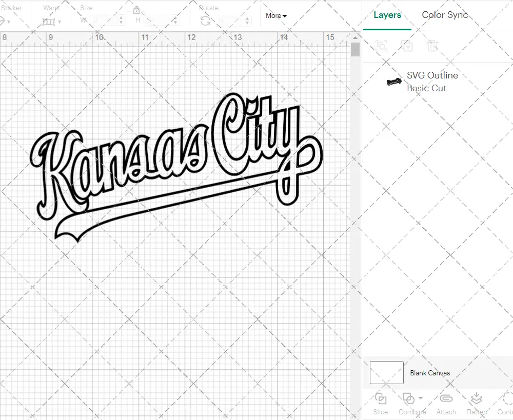Image resolution: width=513 pixels, height=420 pixels.
Task: Select the SVG Outline layer
Action: (x=431, y=82)
